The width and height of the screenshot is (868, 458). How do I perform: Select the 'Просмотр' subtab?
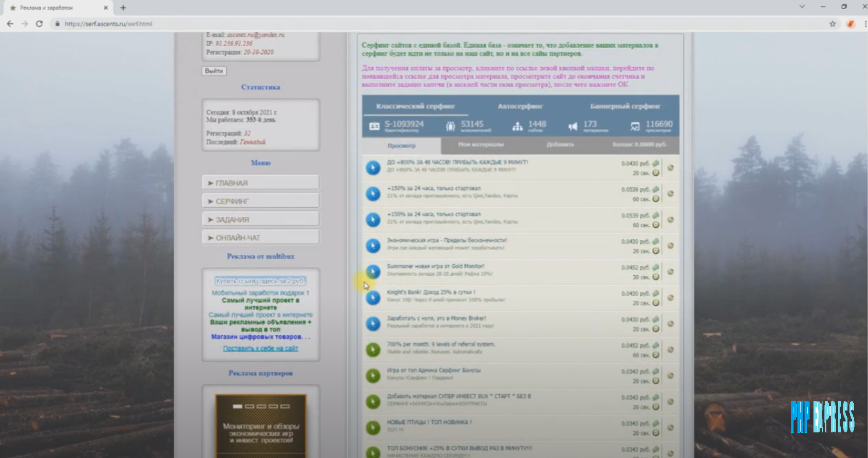tap(402, 145)
